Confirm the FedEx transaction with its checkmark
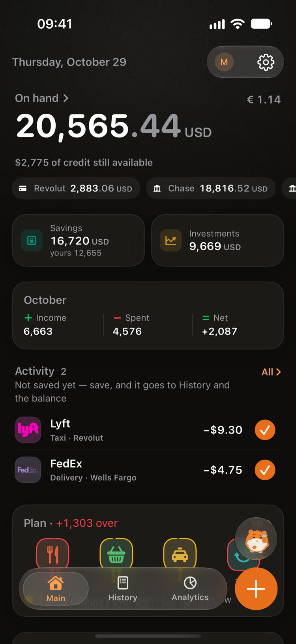Viewport: 296px width, 644px height. pyautogui.click(x=265, y=470)
